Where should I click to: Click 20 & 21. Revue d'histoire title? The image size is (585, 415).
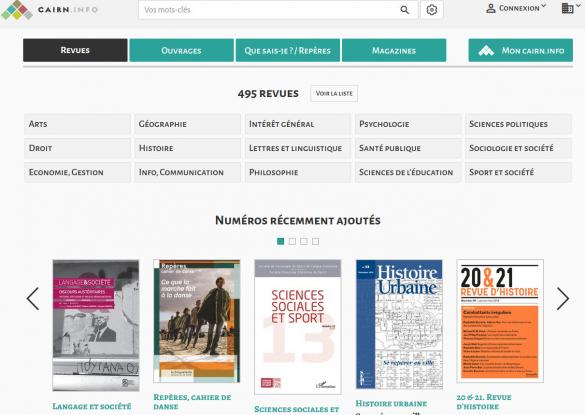pos(484,402)
